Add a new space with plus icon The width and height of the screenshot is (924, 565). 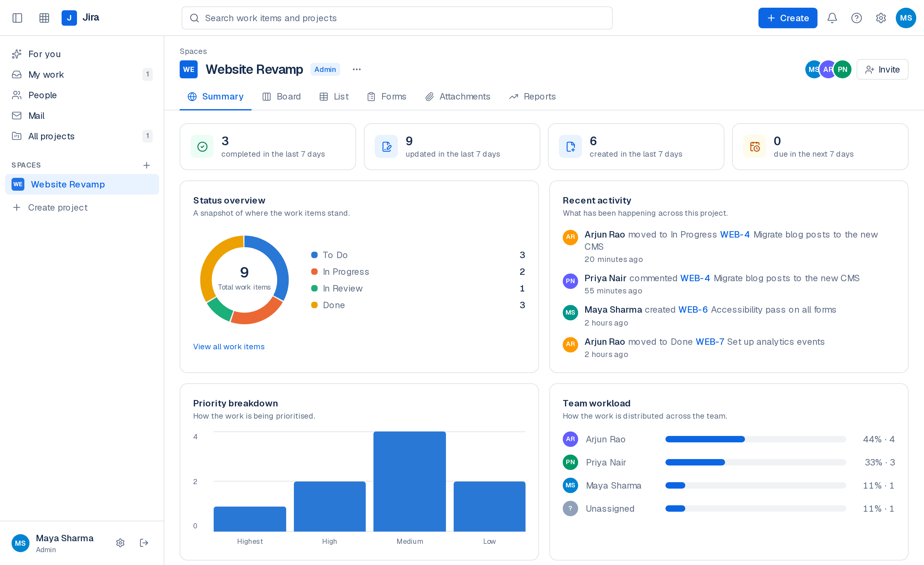[147, 165]
